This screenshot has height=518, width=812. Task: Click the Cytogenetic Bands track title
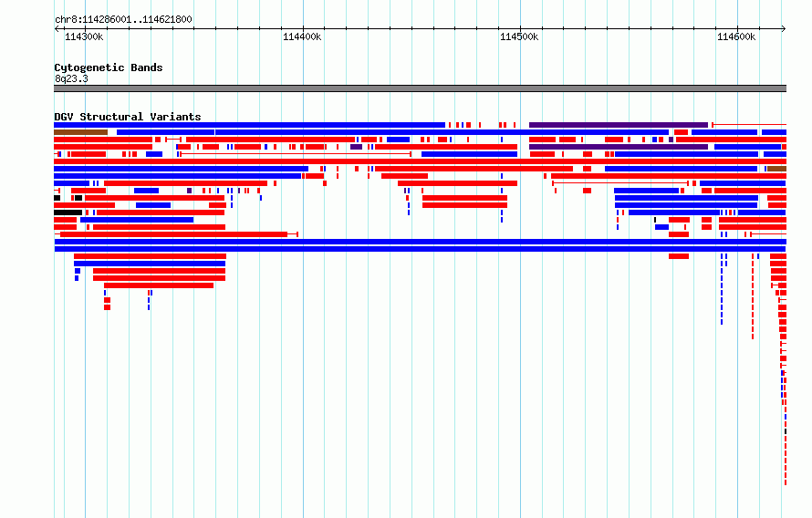coord(109,67)
